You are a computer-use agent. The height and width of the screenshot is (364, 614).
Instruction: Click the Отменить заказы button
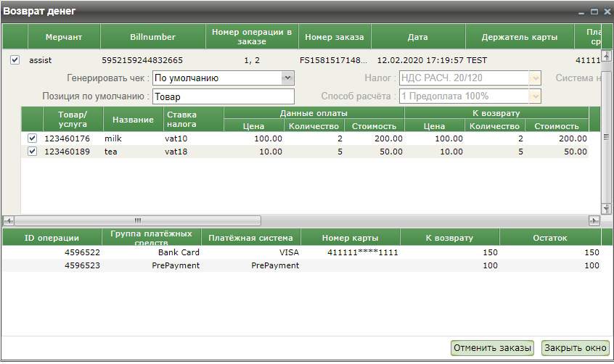492,348
